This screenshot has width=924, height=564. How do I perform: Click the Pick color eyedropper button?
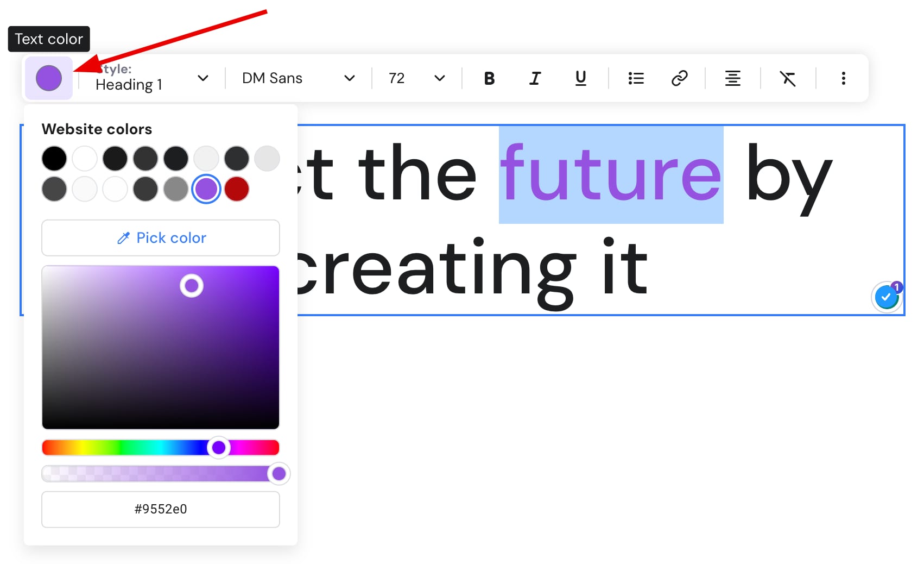[160, 237]
